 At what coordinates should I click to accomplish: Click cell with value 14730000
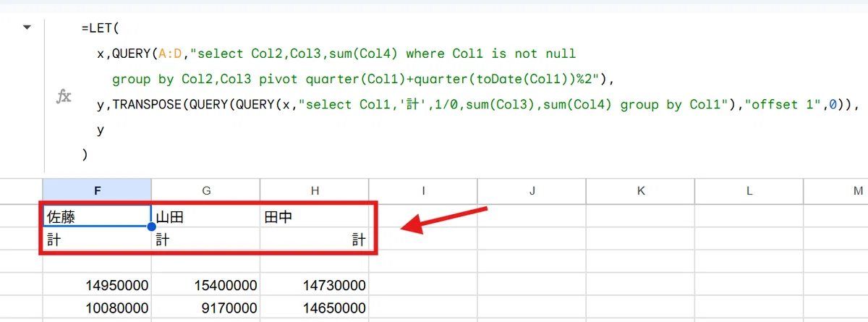[x=315, y=286]
